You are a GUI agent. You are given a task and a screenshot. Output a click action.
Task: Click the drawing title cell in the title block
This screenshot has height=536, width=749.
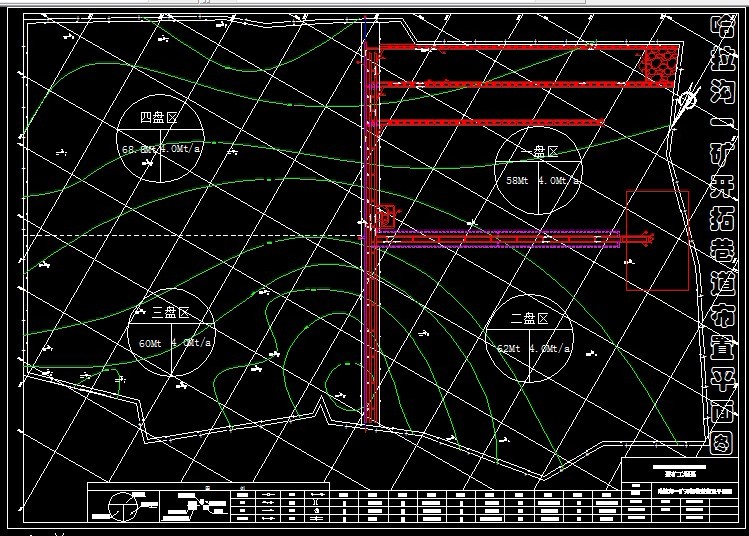click(694, 490)
